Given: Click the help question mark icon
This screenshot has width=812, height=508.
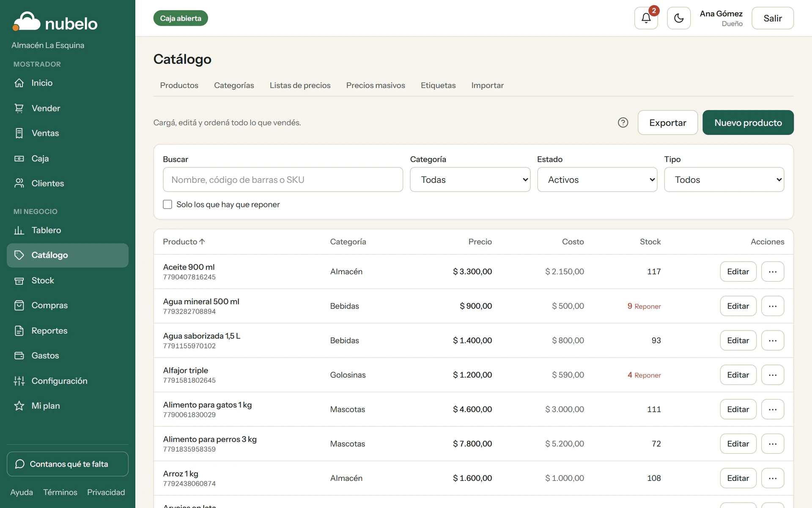Looking at the screenshot, I should pos(623,123).
